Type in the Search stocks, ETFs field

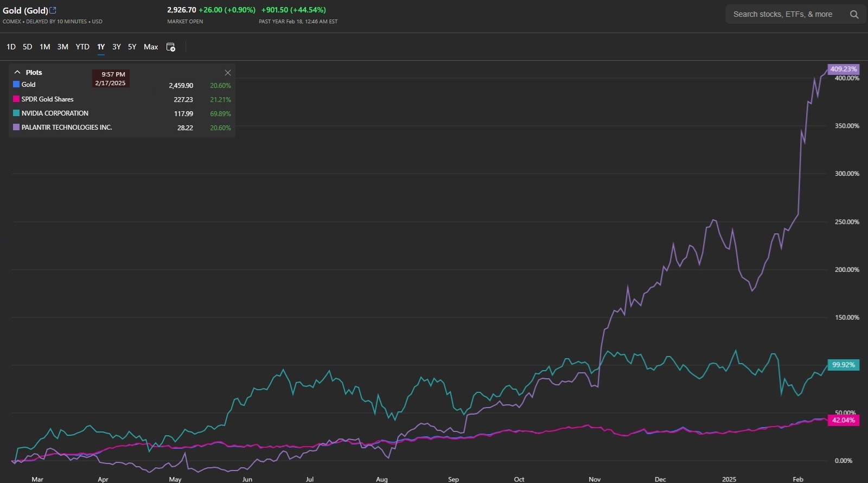[782, 15]
